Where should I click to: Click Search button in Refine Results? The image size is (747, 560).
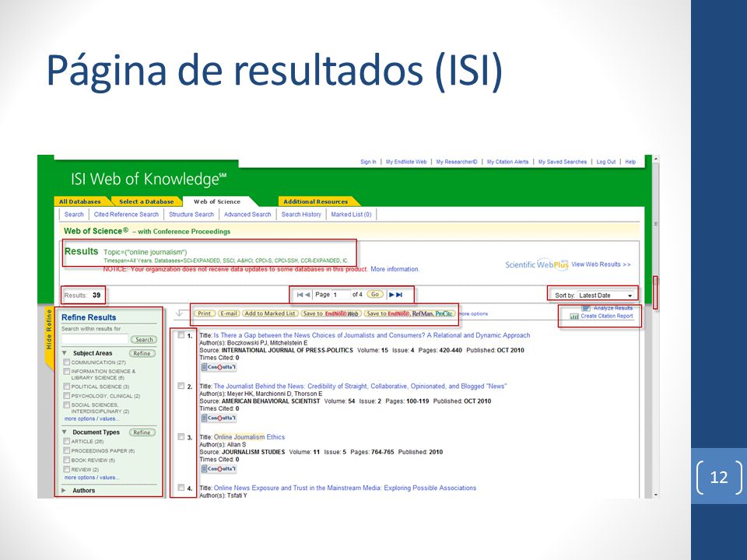144,340
